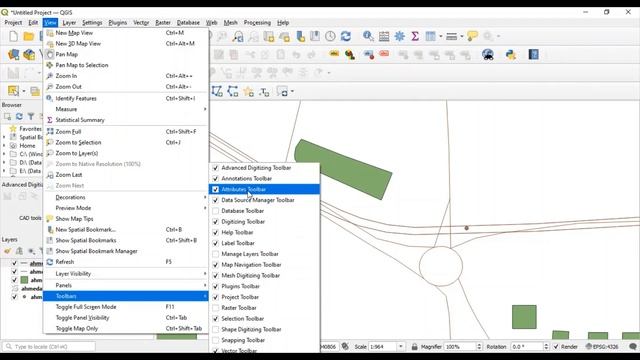The image size is (640, 360).
Task: Click the Browser panel add layer icon
Action: pos(7,117)
